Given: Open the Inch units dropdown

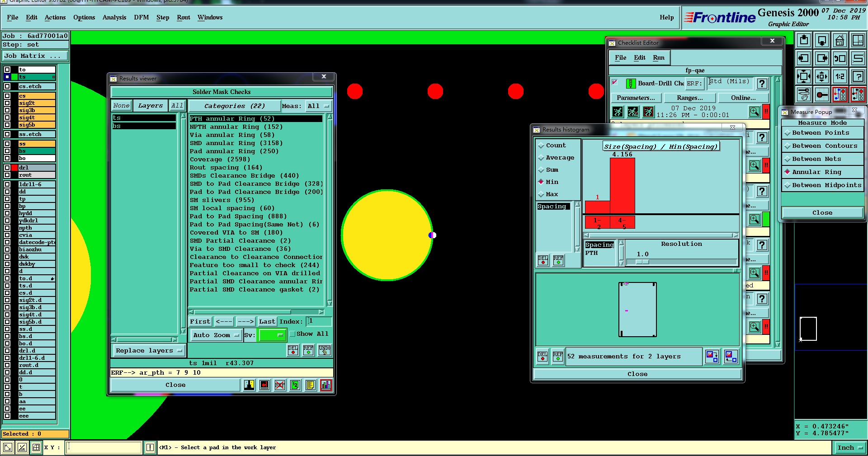Looking at the screenshot, I should 849,448.
